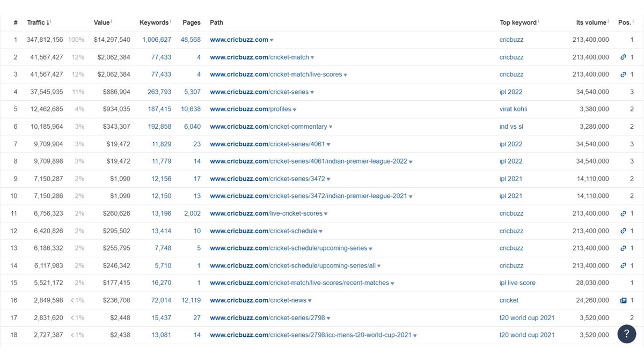Select traffic value 347,812,156
644x362 pixels.
pyautogui.click(x=45, y=40)
